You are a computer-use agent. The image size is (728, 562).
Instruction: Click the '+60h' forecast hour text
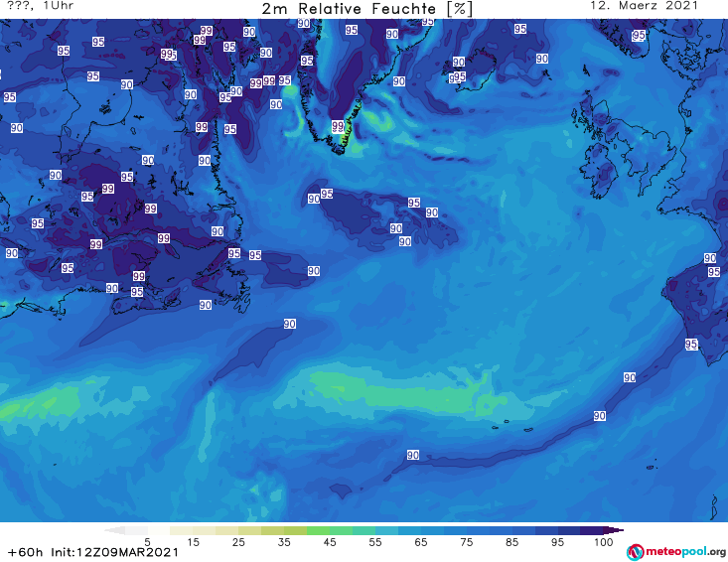(26, 552)
